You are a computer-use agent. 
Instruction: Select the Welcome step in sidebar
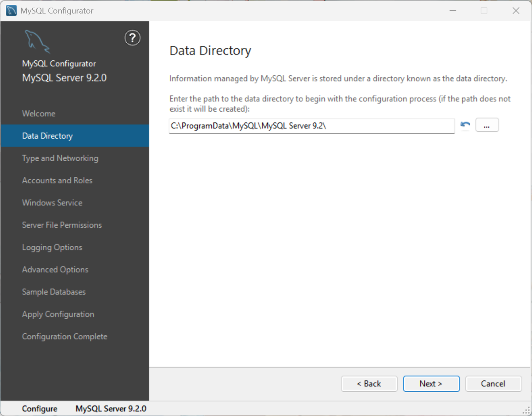(x=75, y=113)
